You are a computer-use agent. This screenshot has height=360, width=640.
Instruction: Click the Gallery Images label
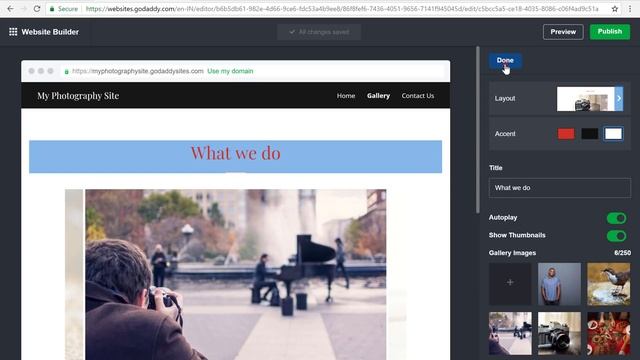click(512, 253)
